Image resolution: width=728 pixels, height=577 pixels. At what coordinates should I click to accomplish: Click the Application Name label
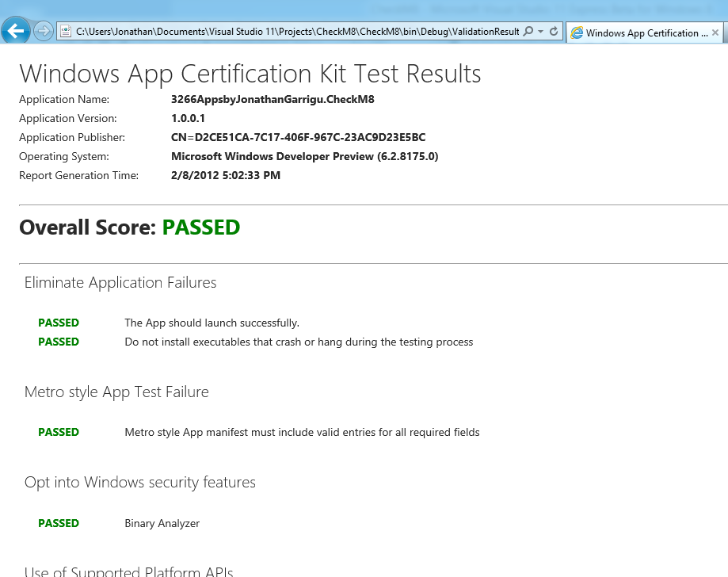pyautogui.click(x=64, y=99)
